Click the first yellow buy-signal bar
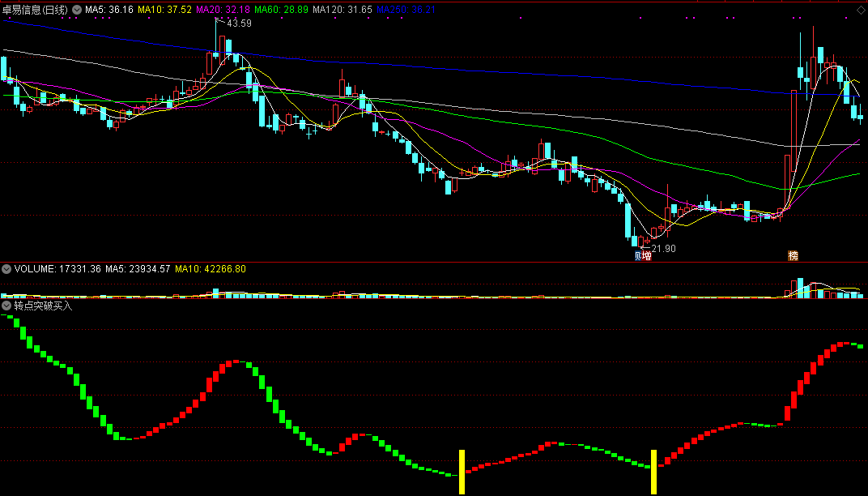The width and height of the screenshot is (868, 496). 462,472
